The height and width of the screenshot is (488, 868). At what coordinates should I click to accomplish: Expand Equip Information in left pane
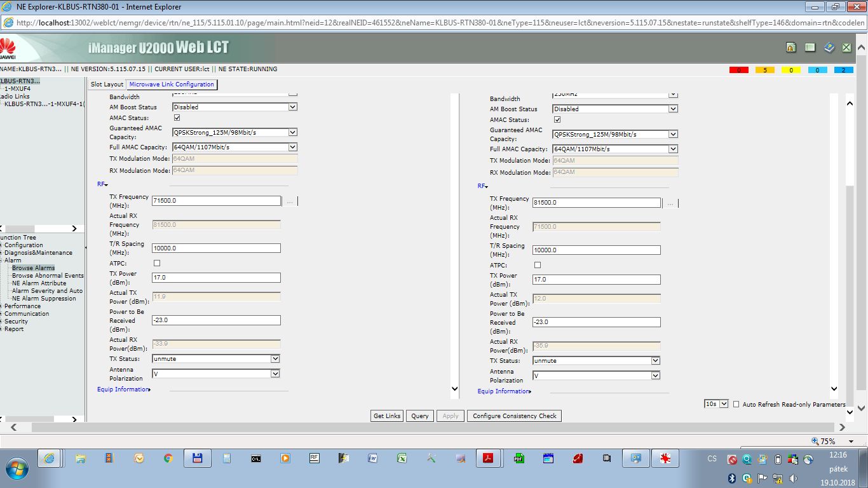[x=124, y=390]
